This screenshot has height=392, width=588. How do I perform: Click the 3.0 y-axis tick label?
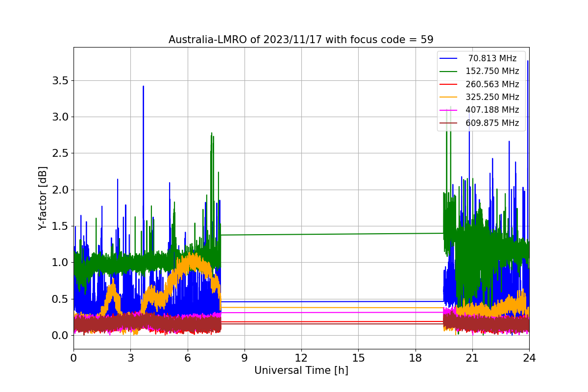60,117
